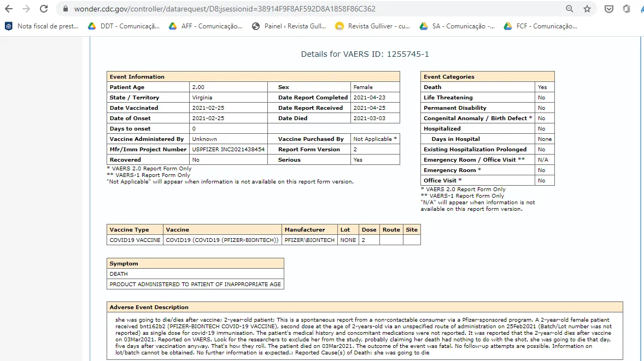Viewport: 644px width, 361px height.
Task: Focus the wonder.cdc.gov address bar URL
Action: (225, 9)
